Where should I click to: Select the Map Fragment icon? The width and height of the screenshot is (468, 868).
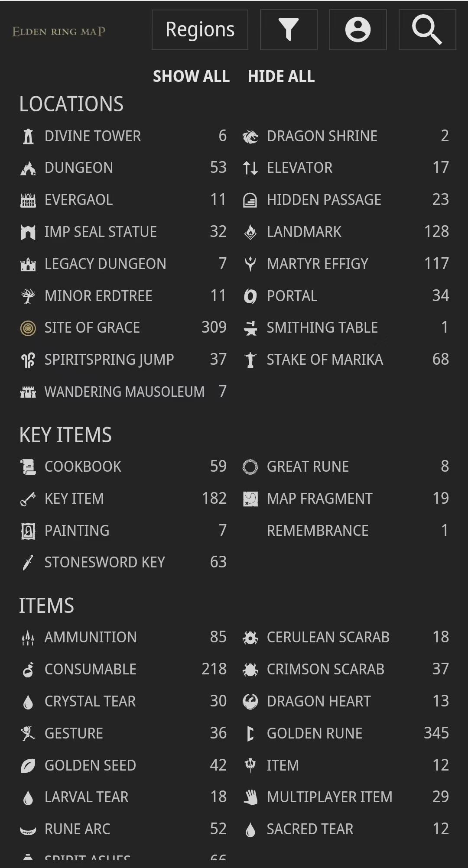click(x=250, y=499)
